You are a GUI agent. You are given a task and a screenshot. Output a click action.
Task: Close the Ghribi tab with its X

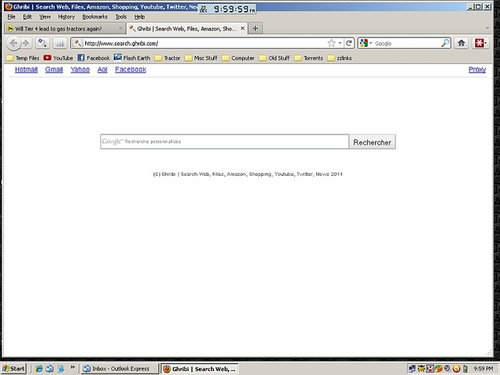(243, 29)
